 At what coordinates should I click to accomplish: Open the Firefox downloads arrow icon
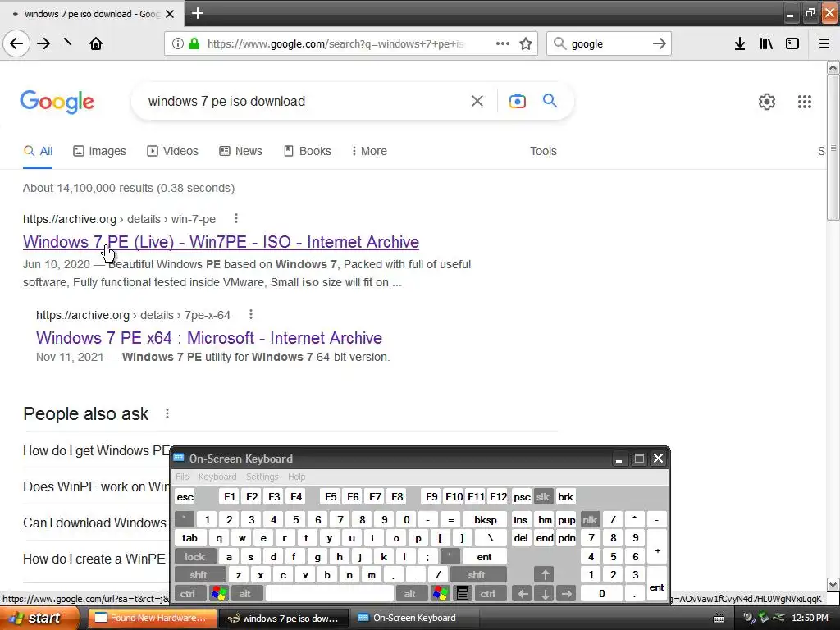click(x=740, y=43)
